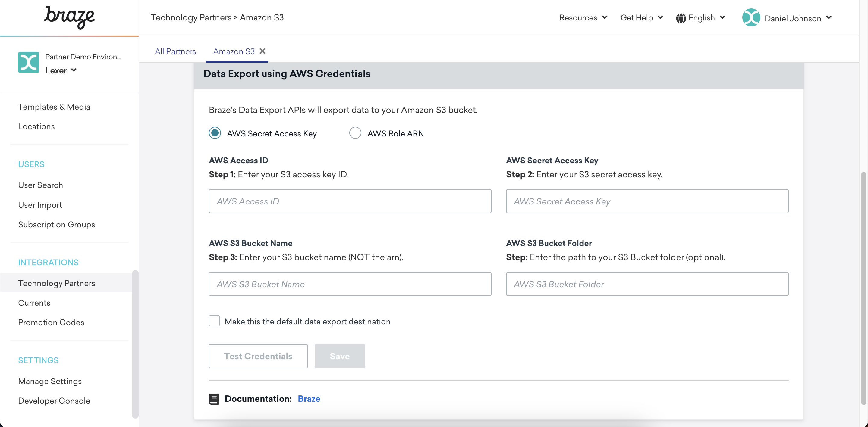
Task: Open Currents in the sidebar
Action: pos(34,303)
